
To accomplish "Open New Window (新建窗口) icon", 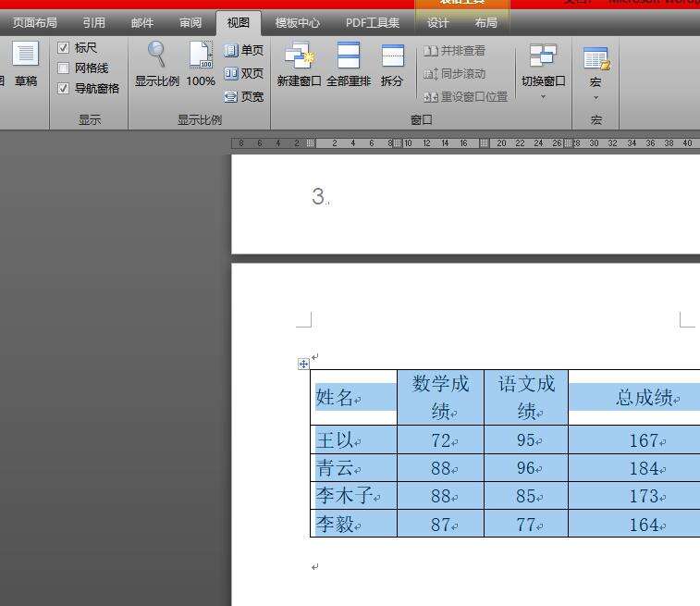I will [299, 56].
